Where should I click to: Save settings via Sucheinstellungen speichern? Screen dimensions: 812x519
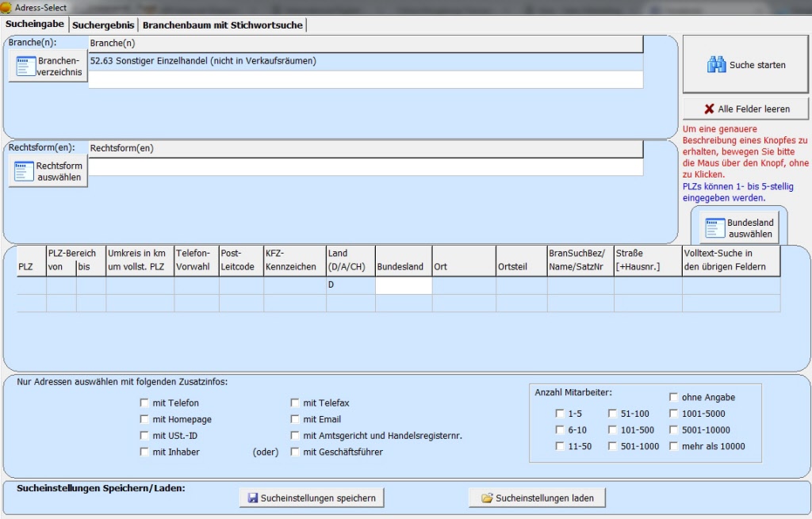(x=312, y=498)
